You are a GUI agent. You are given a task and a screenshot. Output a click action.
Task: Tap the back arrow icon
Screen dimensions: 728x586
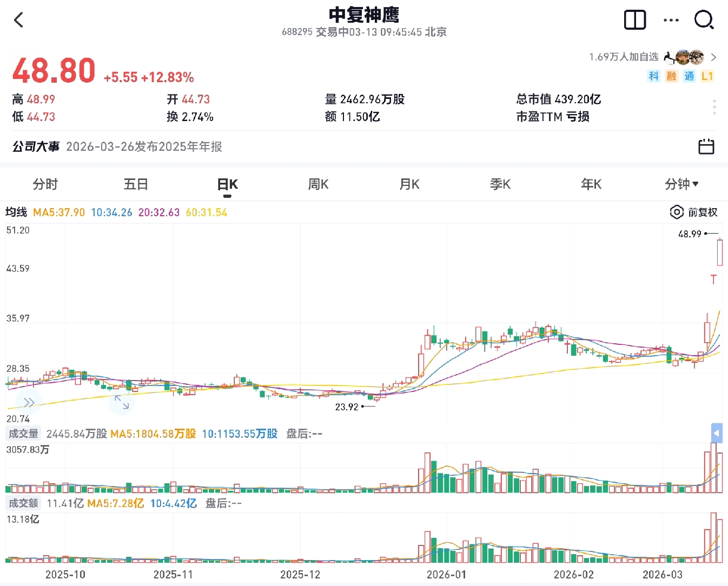19,21
